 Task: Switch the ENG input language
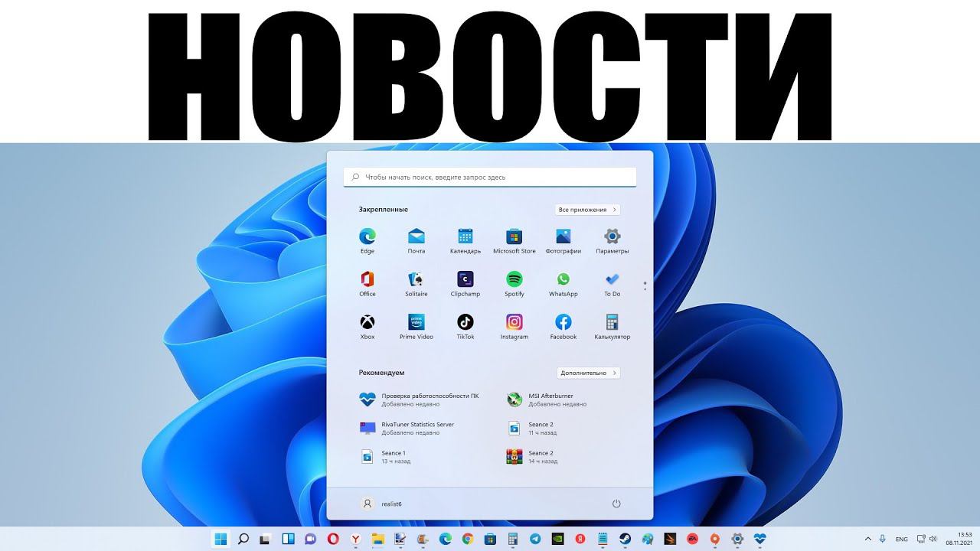click(x=902, y=539)
